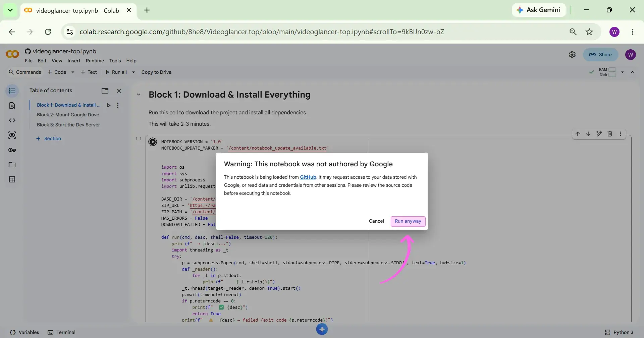Open Data table icon in sidebar
Screen dimensions: 644x338
[x=12, y=179]
